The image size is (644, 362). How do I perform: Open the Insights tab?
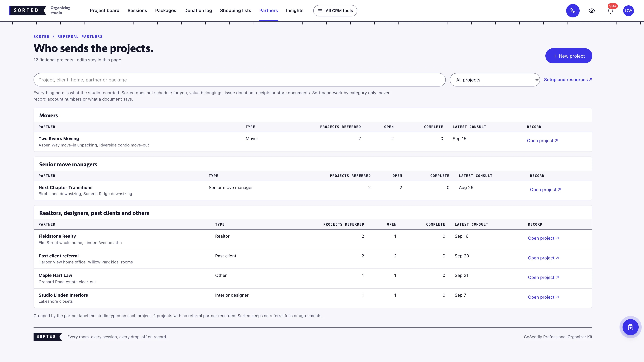[294, 11]
